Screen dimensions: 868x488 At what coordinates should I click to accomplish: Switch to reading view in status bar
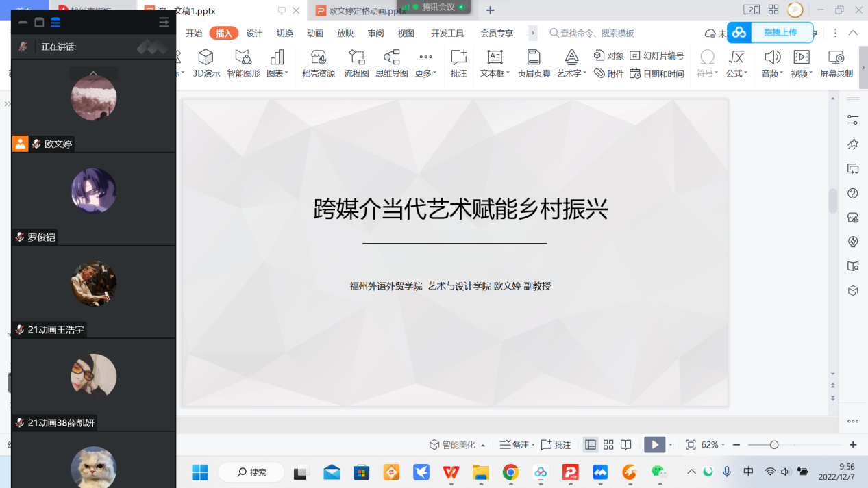[x=625, y=445]
